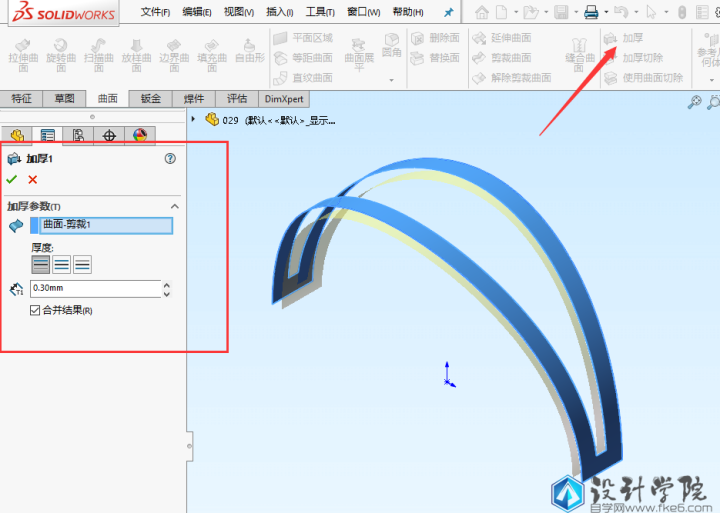Screen dimensions: 720x513
Task: Open the DisplayManager color-wheel tab
Action: coord(140,136)
